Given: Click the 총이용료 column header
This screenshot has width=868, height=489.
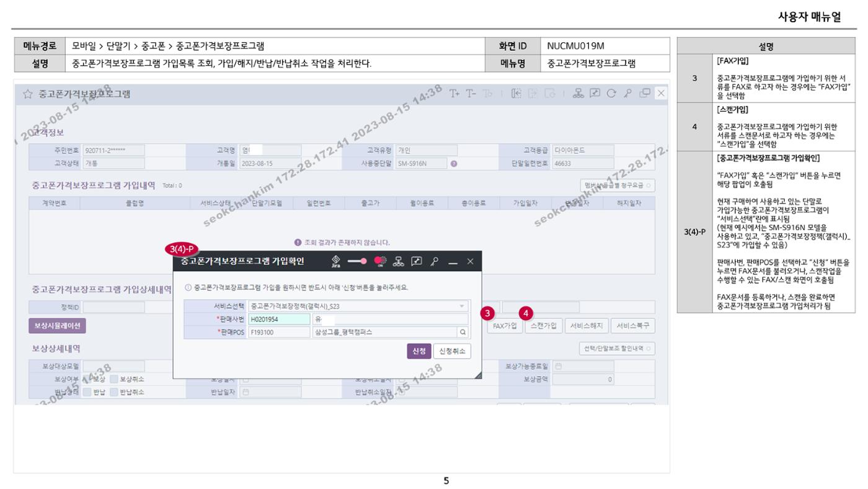Looking at the screenshot, I should pos(474,203).
